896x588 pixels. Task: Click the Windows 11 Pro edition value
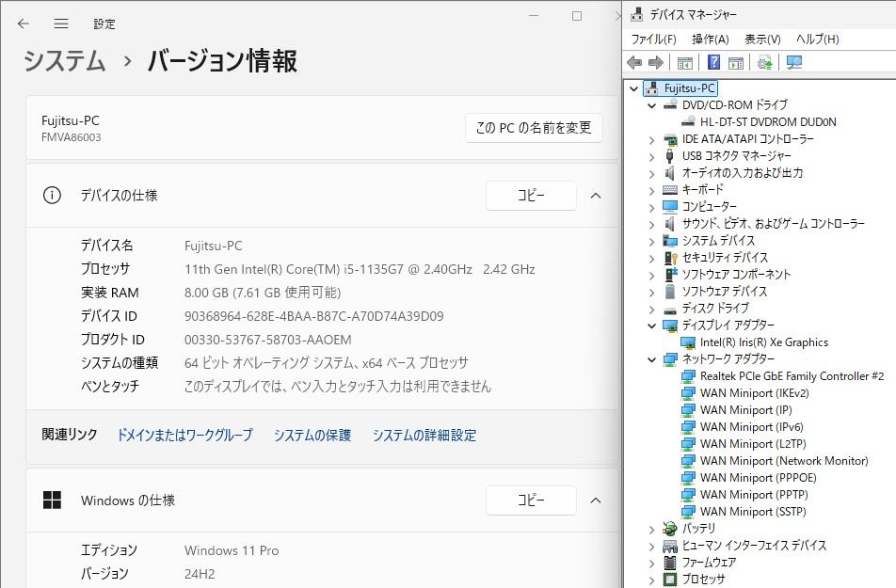(x=232, y=550)
